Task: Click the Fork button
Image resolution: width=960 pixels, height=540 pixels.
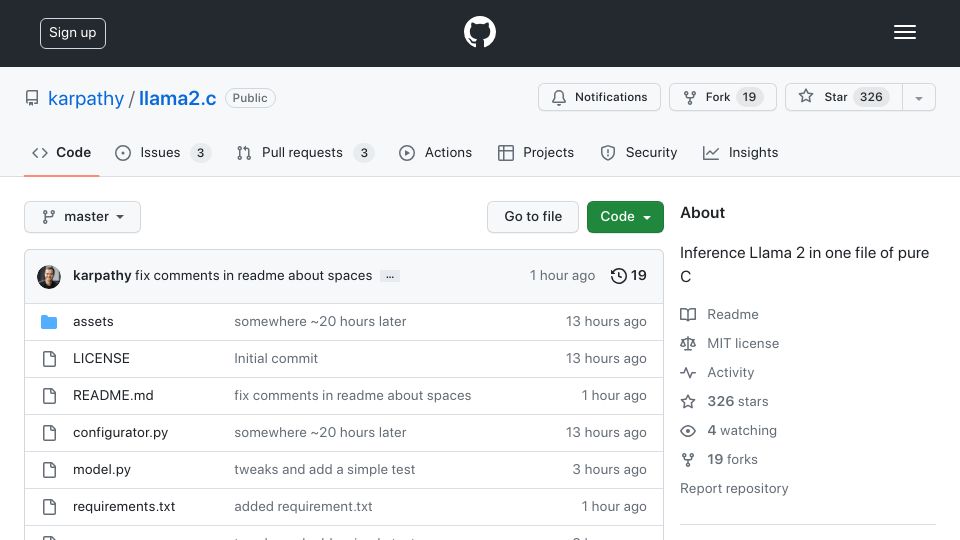Action: (722, 97)
